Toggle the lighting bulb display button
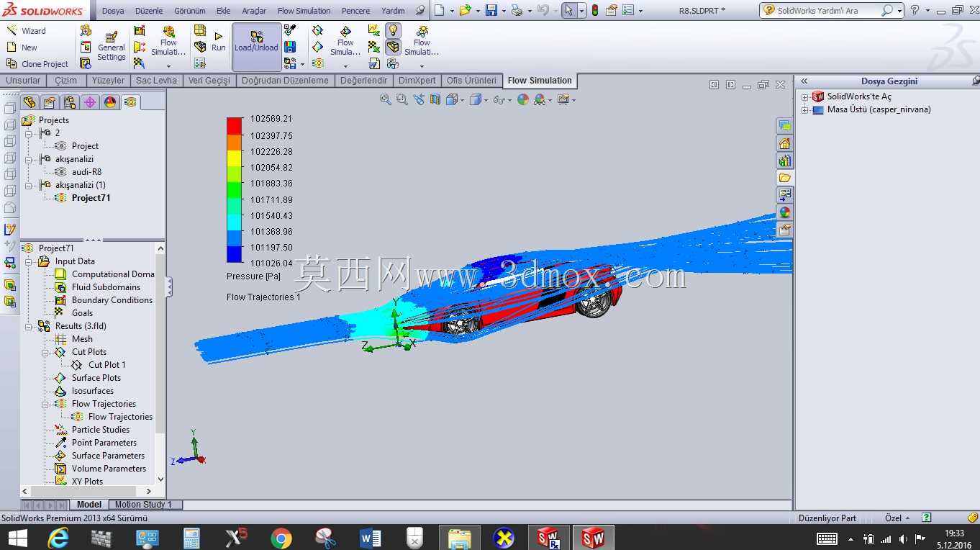Image resolution: width=980 pixels, height=550 pixels. point(393,30)
